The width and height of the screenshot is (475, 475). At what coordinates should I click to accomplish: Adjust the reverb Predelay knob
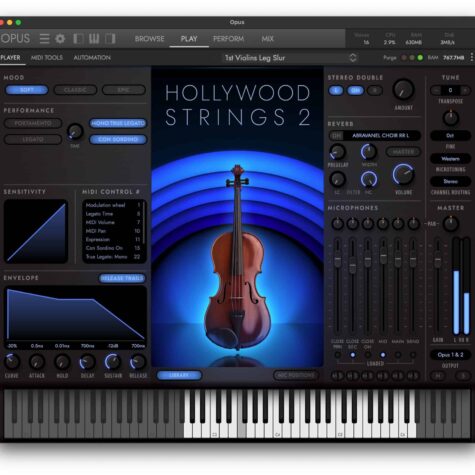click(338, 152)
